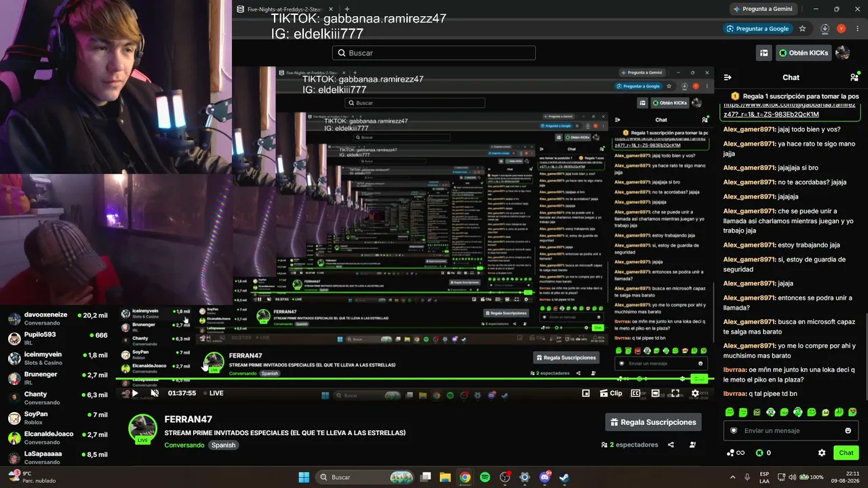Create a Clip from the stream
Viewport: 868px width, 488px height.
click(611, 393)
